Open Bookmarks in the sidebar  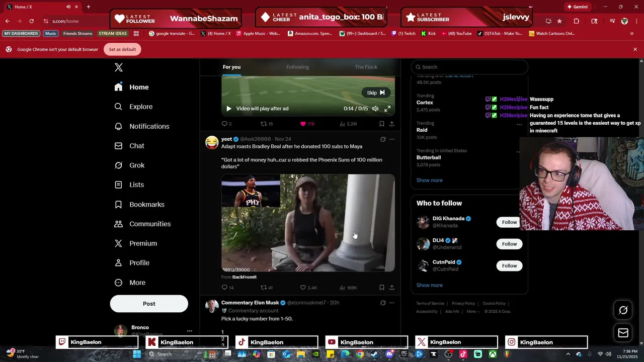tap(139, 204)
